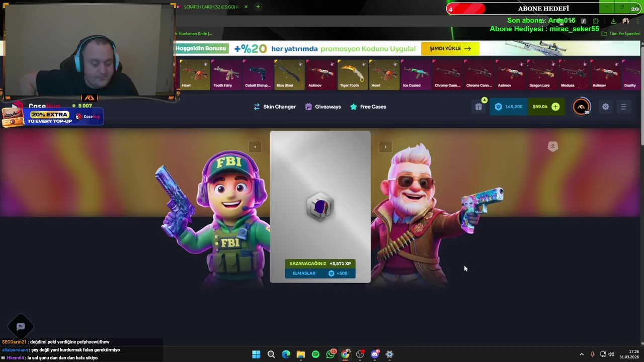
Task: Open OBS Studio from taskbar
Action: [360, 354]
